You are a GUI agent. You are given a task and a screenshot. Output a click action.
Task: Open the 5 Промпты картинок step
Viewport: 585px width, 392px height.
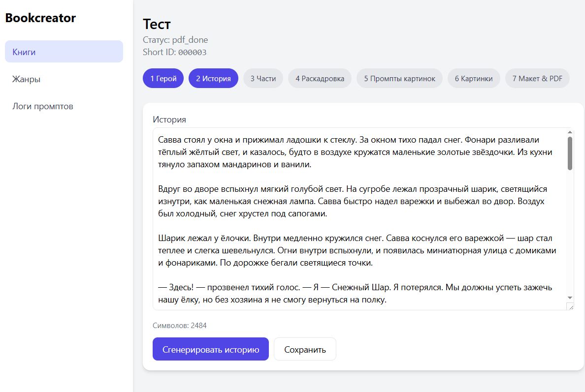[x=399, y=78]
